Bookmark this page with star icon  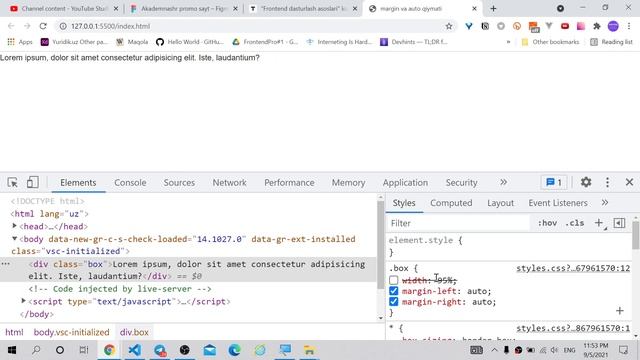pos(449,26)
